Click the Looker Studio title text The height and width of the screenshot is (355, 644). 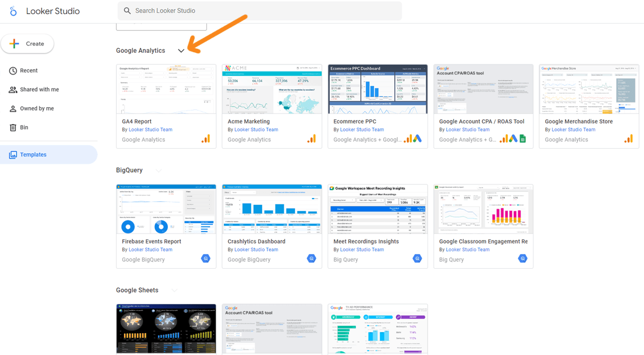53,11
